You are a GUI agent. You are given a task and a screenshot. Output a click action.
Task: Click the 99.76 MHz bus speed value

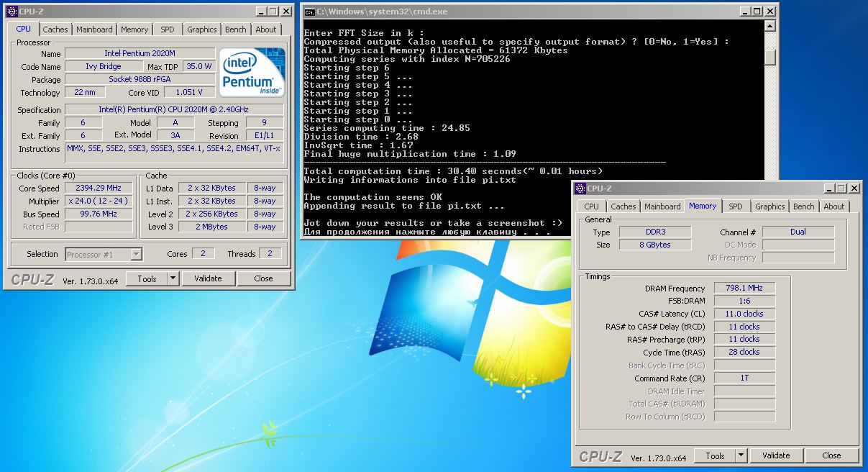click(99, 214)
